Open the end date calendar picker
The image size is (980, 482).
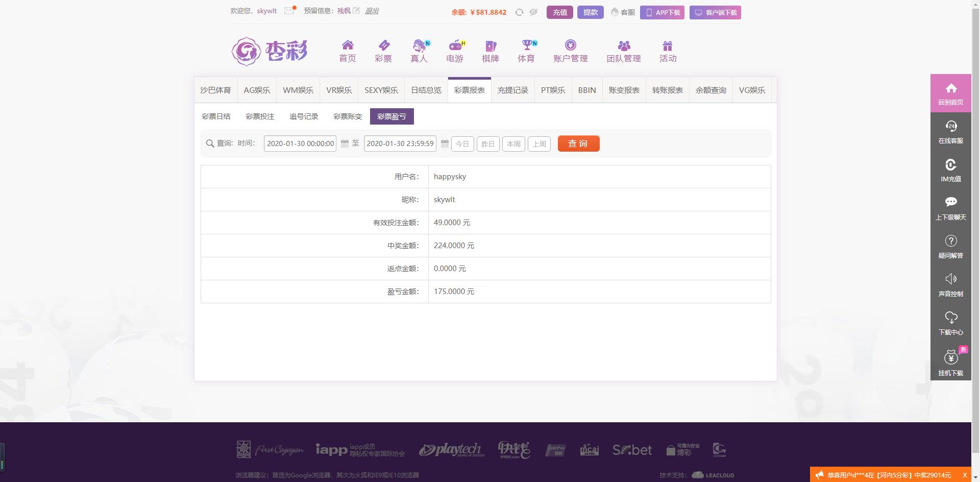(x=445, y=144)
